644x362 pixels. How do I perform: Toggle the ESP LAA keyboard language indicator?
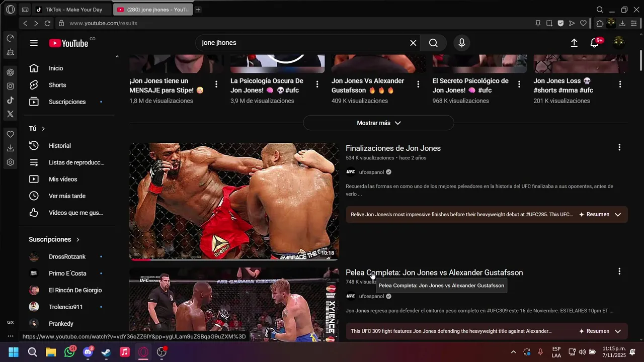(556, 352)
